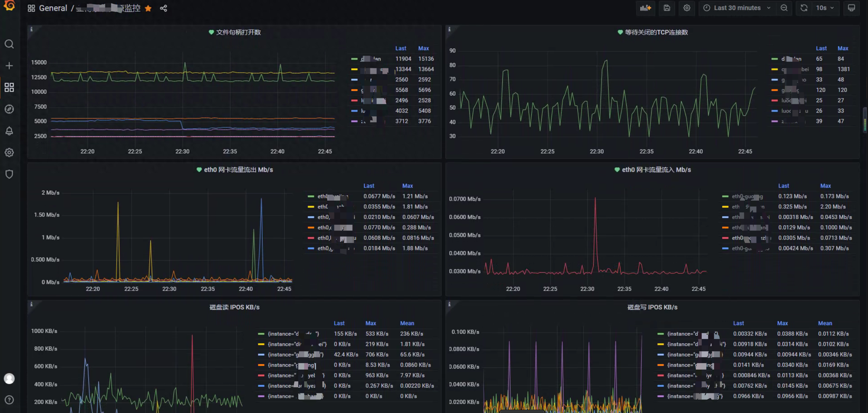Image resolution: width=868 pixels, height=413 pixels.
Task: Click the zoom out time range button
Action: pos(784,8)
